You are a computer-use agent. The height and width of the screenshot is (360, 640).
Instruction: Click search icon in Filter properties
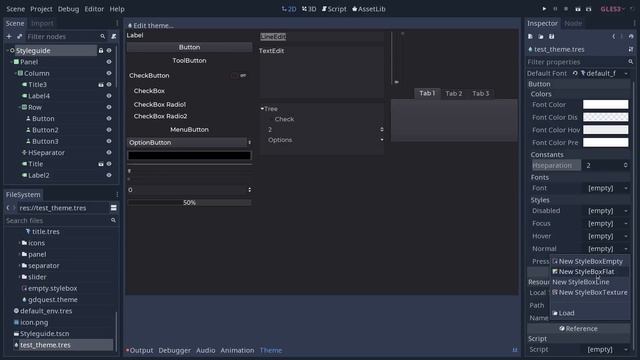631,62
